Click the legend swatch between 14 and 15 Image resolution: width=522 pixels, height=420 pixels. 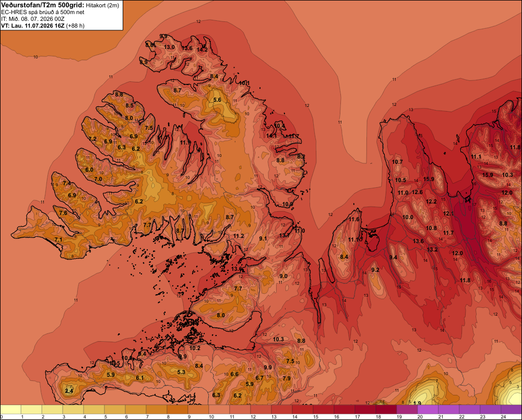(303, 410)
